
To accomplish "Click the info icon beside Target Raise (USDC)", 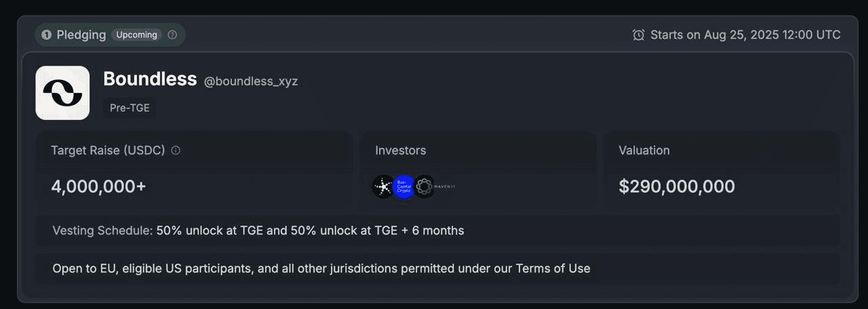I will pyautogui.click(x=176, y=150).
